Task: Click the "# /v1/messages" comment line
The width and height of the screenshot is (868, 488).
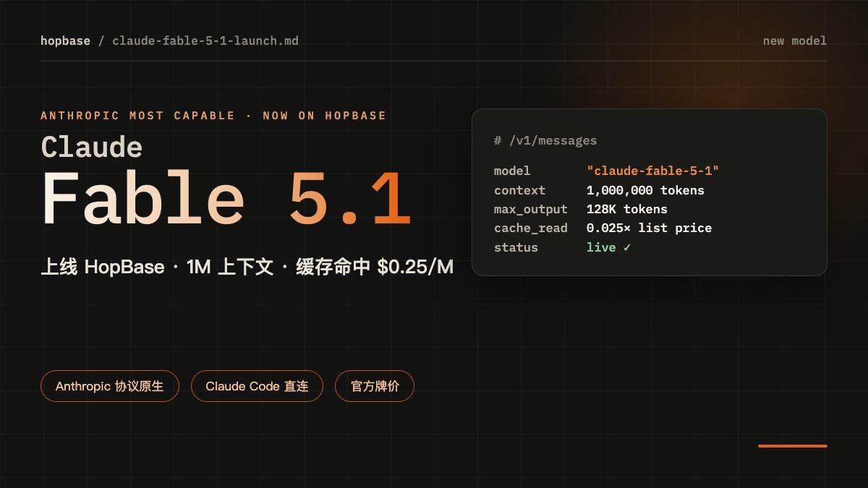Action: click(545, 140)
